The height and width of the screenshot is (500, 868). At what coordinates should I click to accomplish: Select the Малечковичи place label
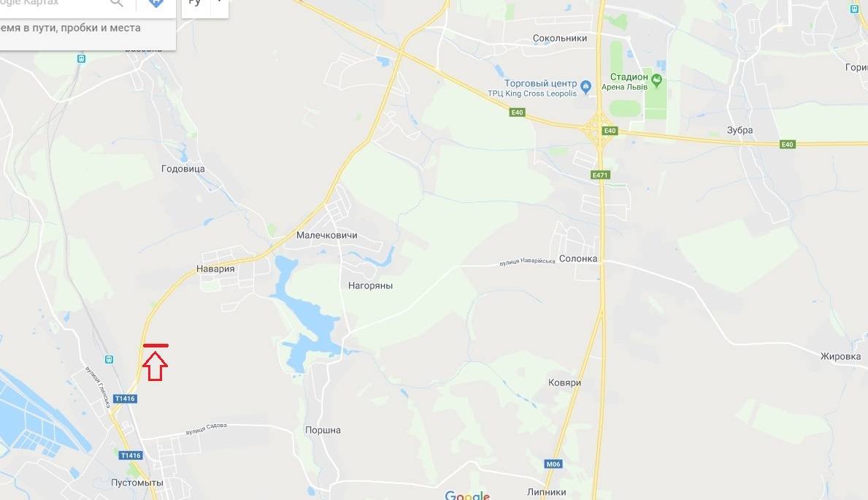[x=326, y=235]
